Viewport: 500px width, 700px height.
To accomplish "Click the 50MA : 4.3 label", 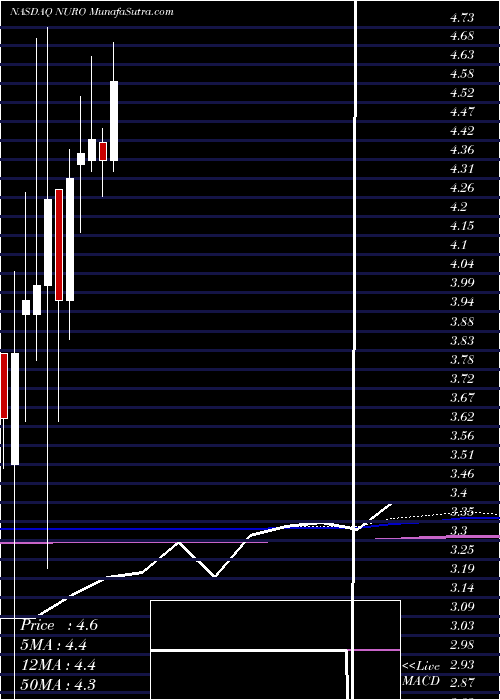I will 58,684.
